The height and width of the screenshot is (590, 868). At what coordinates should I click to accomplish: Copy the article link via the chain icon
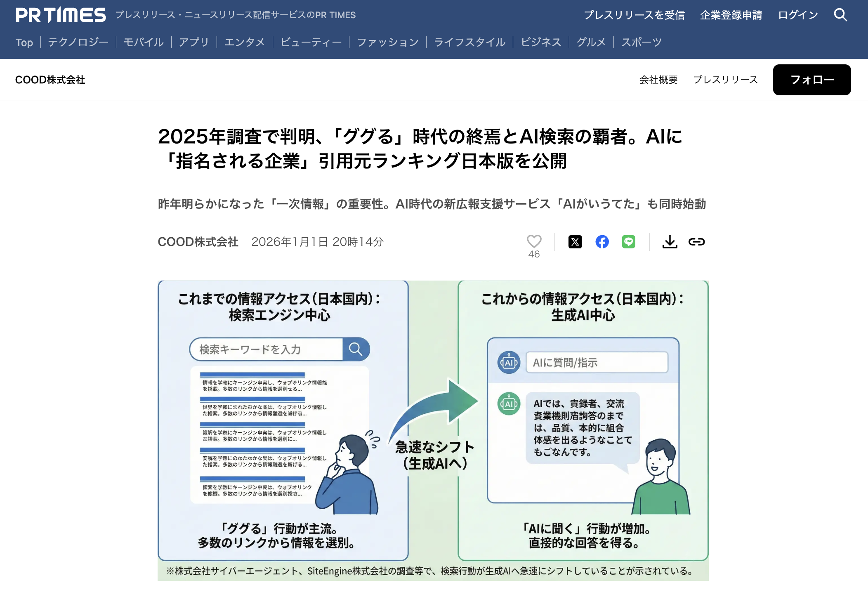tap(696, 242)
